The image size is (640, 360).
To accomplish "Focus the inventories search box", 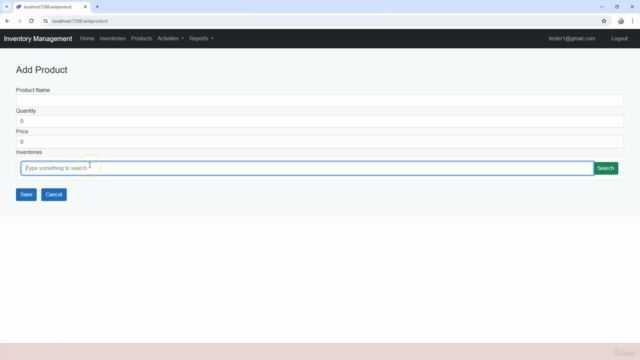I will pyautogui.click(x=307, y=168).
